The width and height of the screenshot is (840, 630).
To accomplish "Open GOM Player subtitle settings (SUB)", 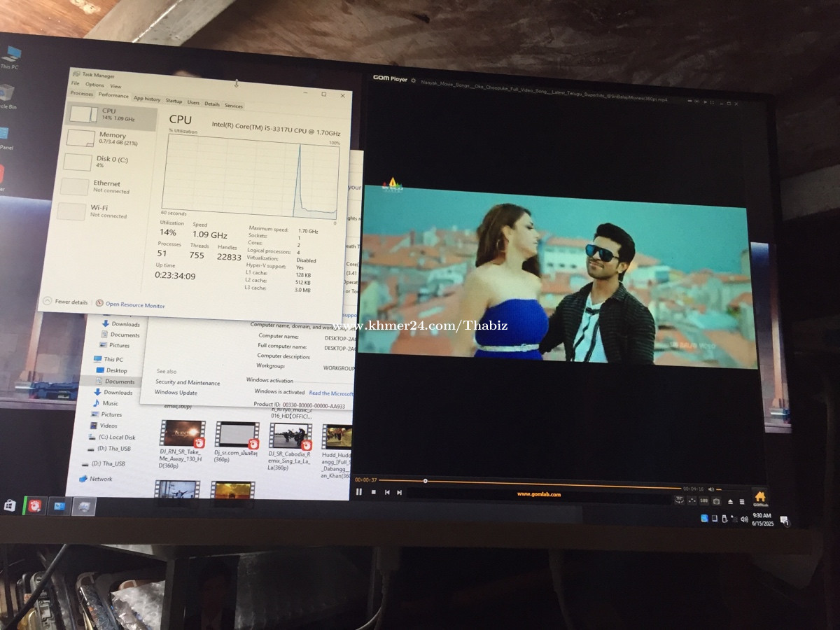I will point(704,500).
